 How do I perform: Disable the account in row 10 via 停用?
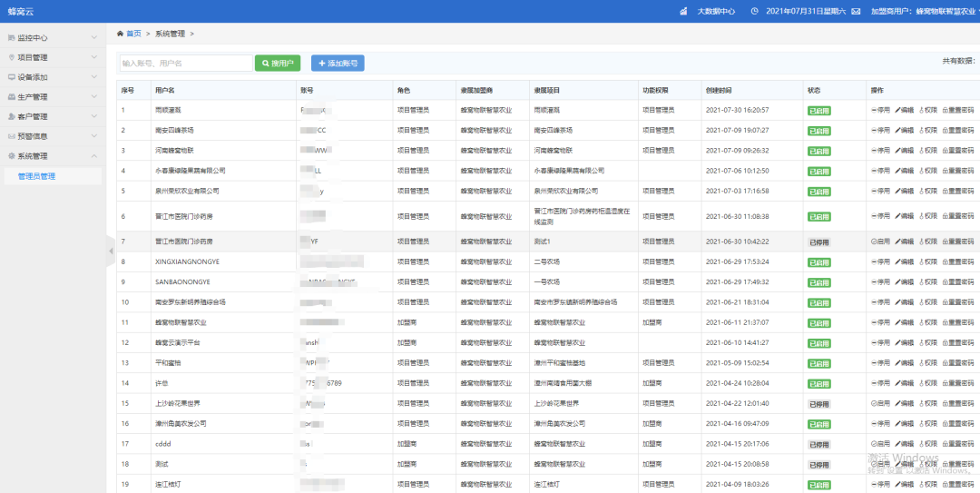pyautogui.click(x=880, y=302)
